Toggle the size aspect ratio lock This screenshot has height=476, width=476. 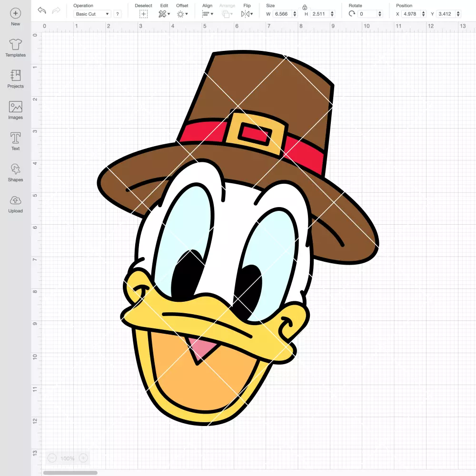[x=305, y=7]
